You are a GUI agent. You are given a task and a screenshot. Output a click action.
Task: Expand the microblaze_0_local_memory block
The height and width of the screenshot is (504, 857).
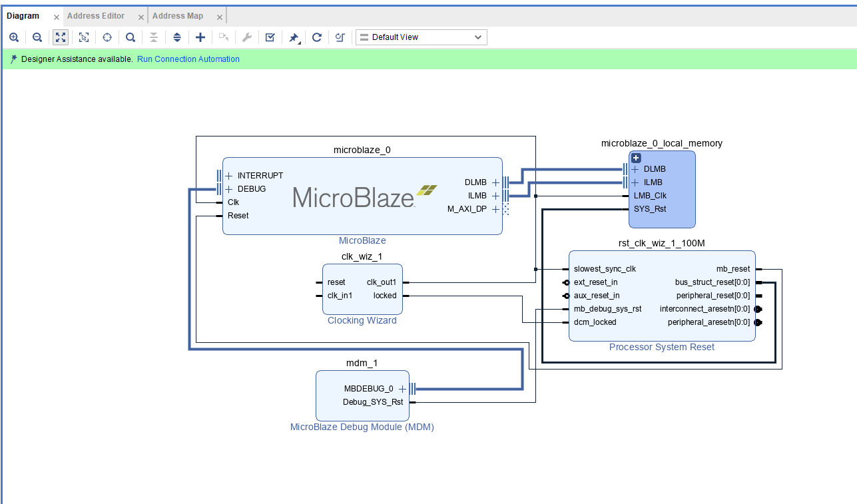pos(636,158)
